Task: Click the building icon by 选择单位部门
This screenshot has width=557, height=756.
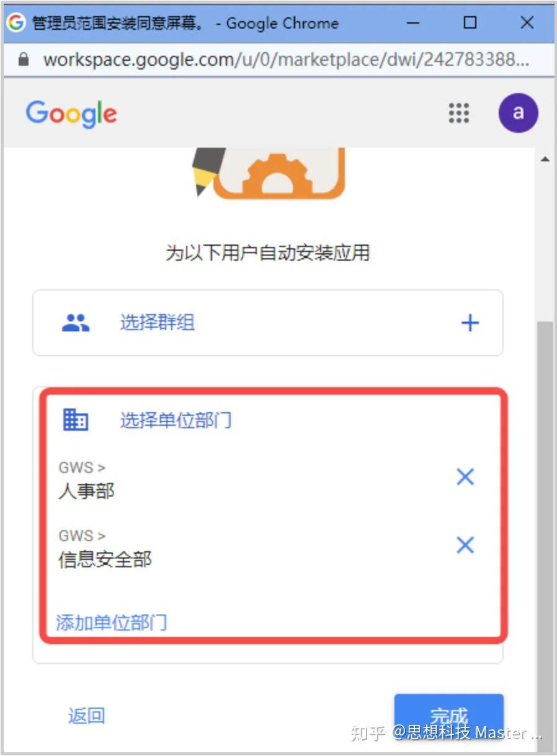Action: pyautogui.click(x=76, y=420)
